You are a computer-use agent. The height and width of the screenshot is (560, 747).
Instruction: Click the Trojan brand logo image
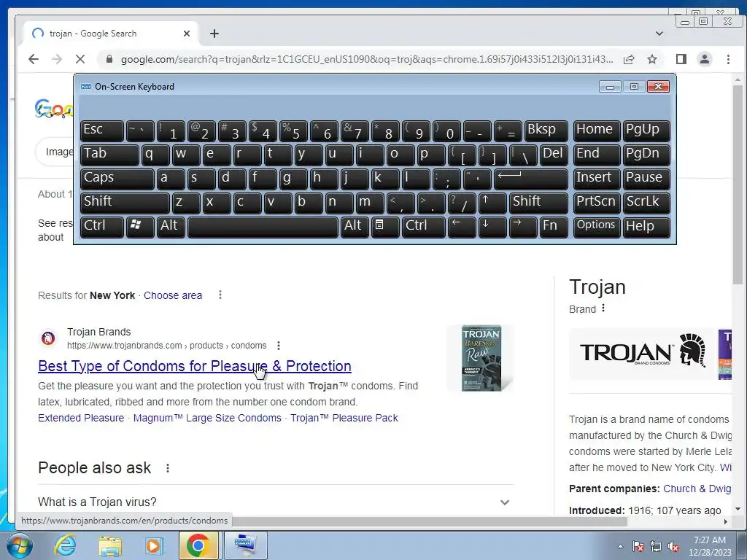tap(643, 354)
